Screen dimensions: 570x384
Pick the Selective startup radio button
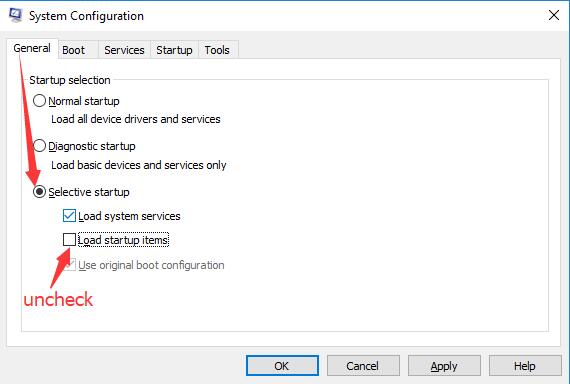coord(39,192)
